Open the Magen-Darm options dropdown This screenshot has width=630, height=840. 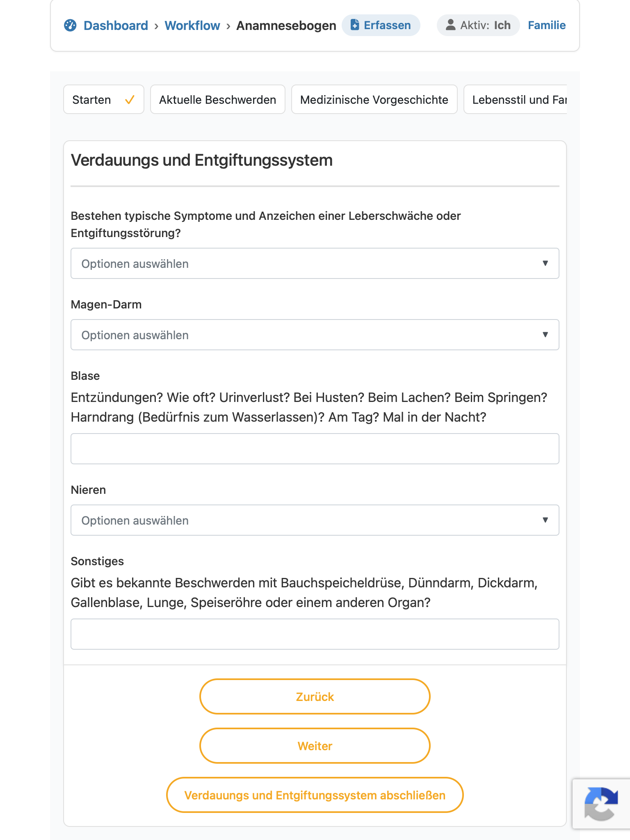(315, 335)
